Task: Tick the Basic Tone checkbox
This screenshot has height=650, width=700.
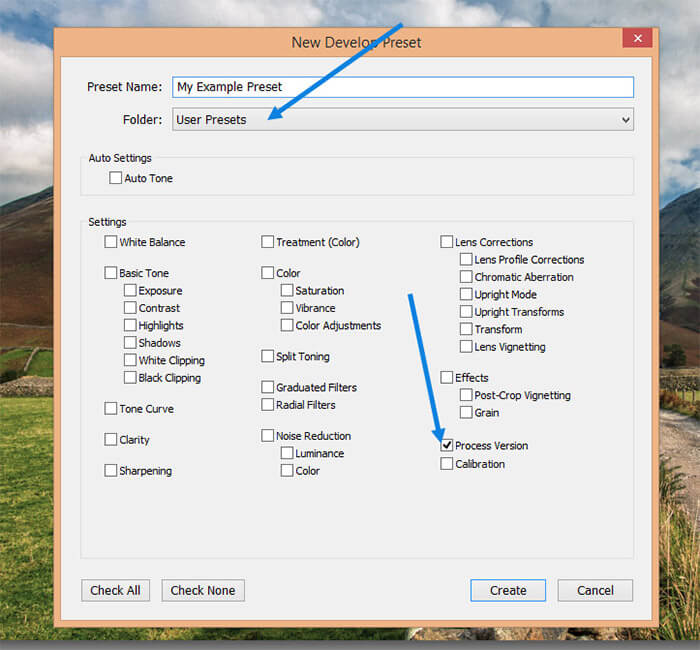Action: click(110, 272)
